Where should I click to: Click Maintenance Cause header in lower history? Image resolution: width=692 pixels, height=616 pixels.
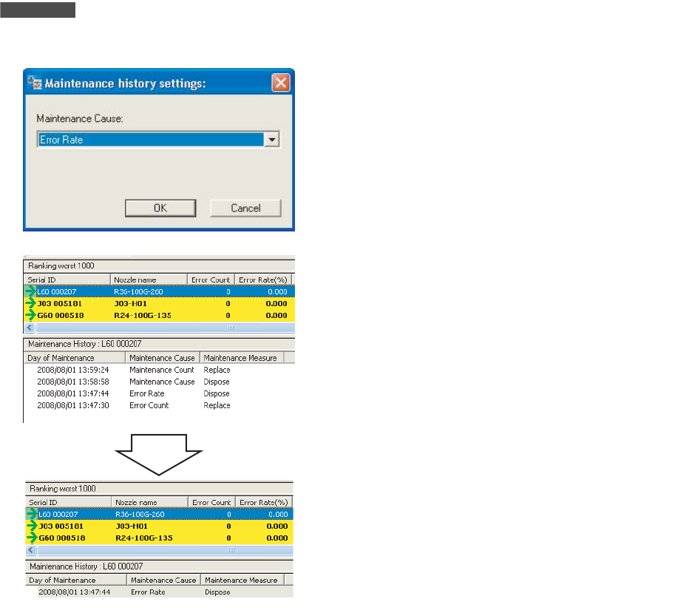point(163,580)
